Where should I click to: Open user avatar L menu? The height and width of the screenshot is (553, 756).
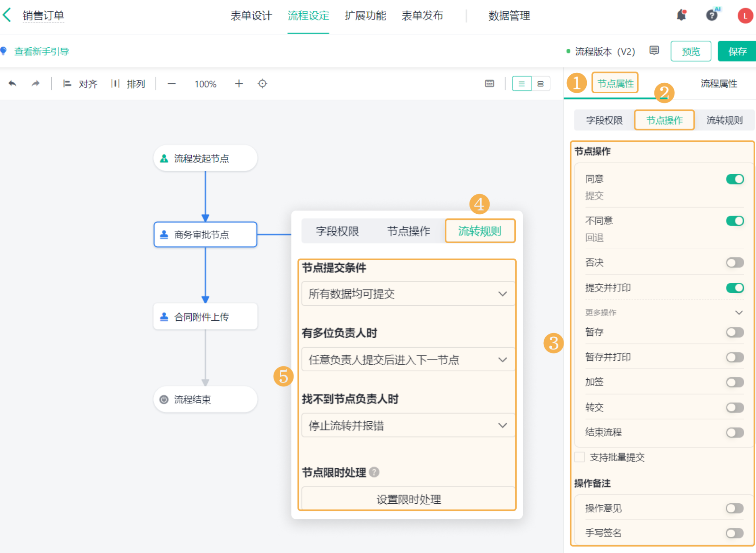pos(745,16)
